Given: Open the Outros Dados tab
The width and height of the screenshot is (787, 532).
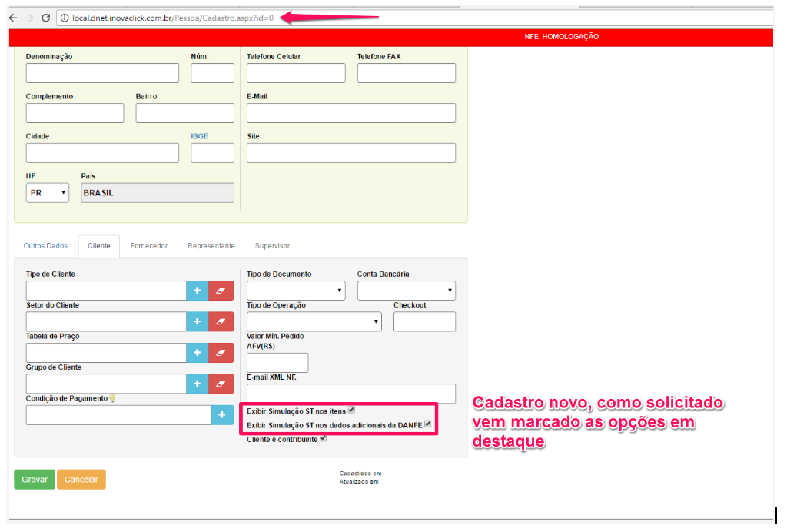Looking at the screenshot, I should point(45,246).
